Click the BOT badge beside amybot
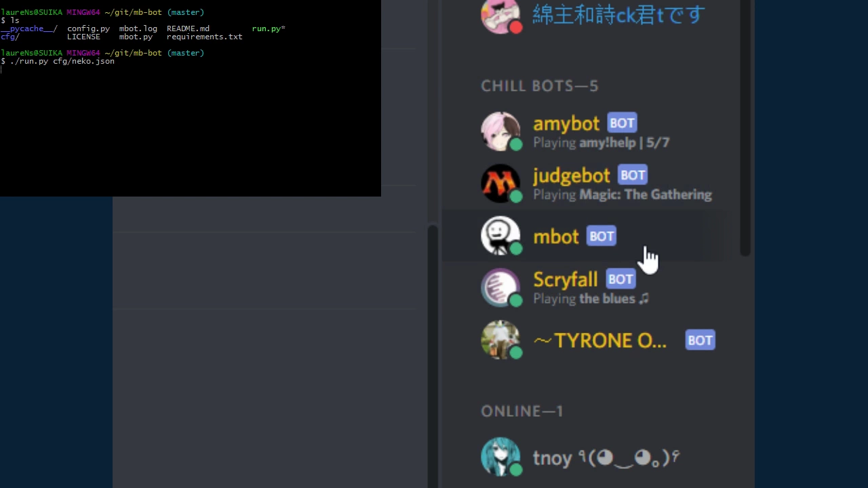 (x=622, y=123)
